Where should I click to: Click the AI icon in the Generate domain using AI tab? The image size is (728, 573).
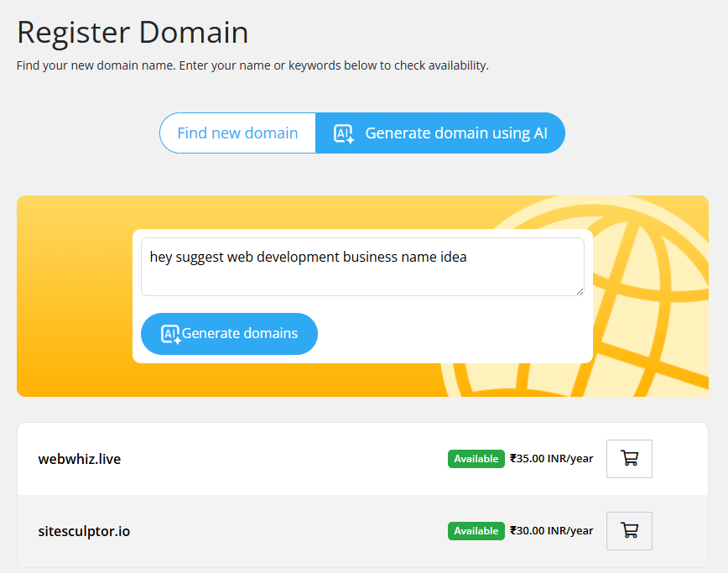344,133
